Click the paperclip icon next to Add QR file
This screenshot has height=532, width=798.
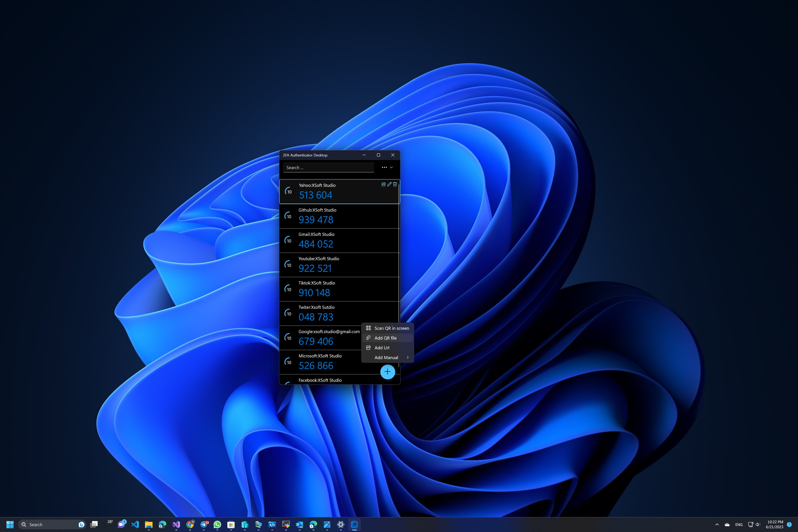click(x=368, y=338)
